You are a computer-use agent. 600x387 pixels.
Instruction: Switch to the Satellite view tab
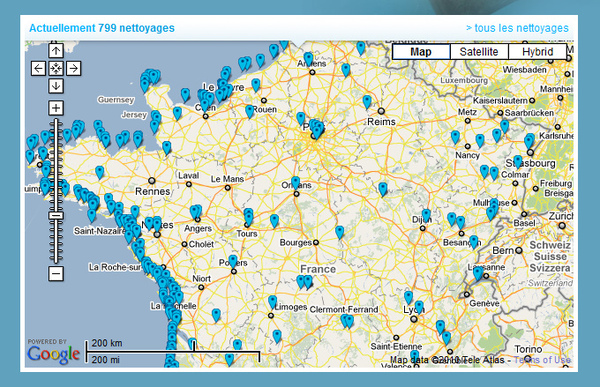click(x=479, y=52)
